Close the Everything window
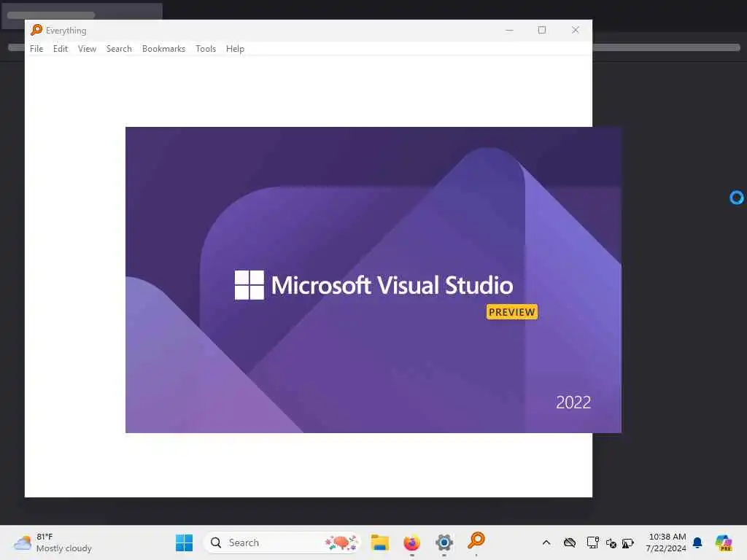Image resolution: width=747 pixels, height=560 pixels. point(575,30)
